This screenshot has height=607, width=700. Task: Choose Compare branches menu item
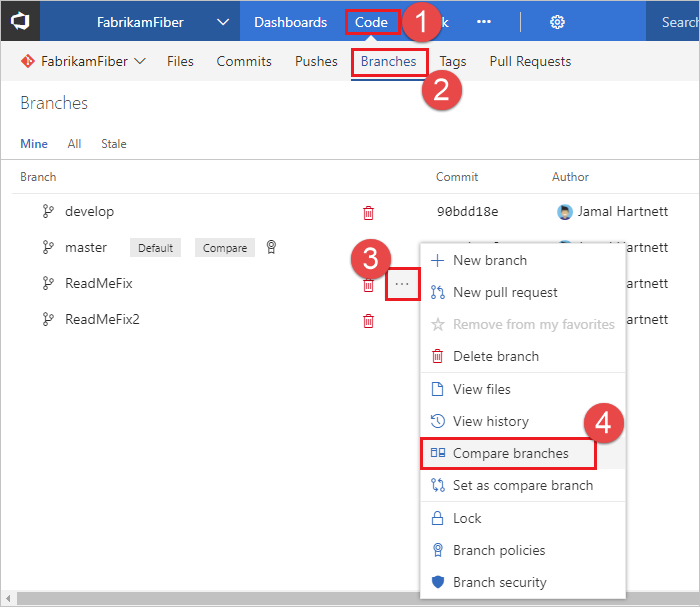523,453
